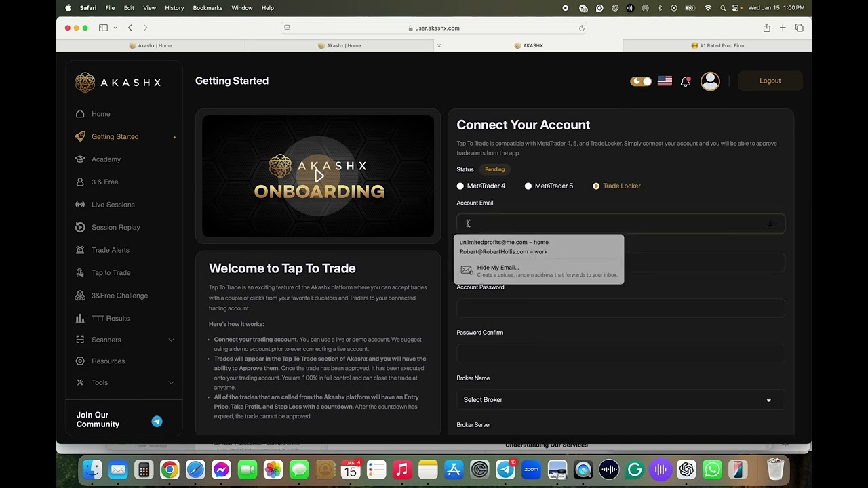The width and height of the screenshot is (868, 488).
Task: Click Join Our Community link
Action: coord(98,420)
